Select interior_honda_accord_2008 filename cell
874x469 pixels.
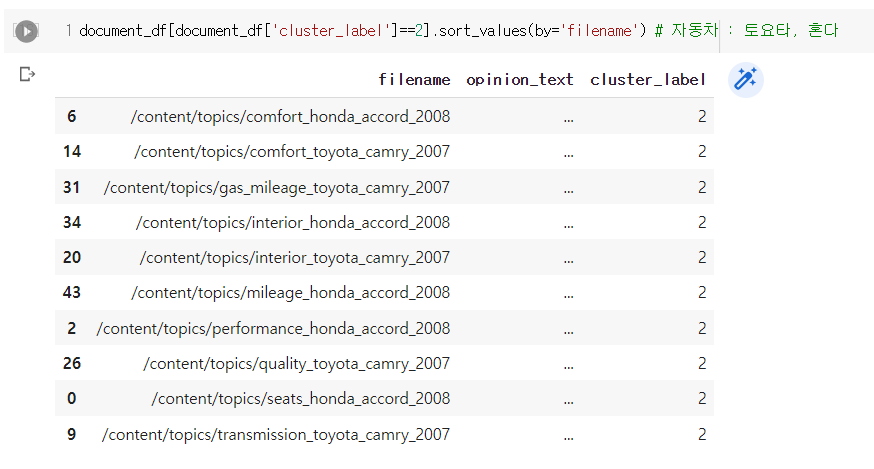293,222
